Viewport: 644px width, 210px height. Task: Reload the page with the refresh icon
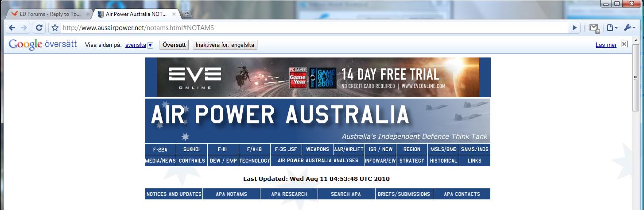pos(39,28)
